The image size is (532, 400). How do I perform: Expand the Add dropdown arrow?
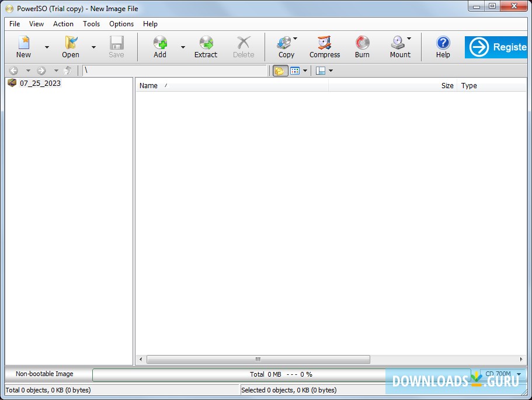pos(183,47)
